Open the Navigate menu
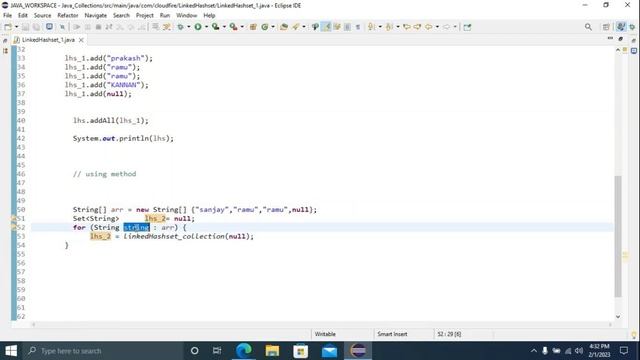640x360 pixels. coord(96,15)
